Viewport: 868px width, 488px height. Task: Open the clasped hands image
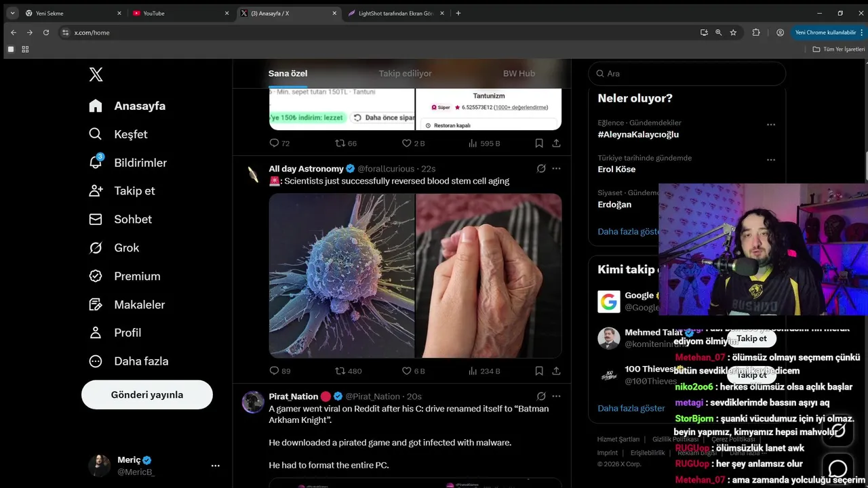pos(489,276)
